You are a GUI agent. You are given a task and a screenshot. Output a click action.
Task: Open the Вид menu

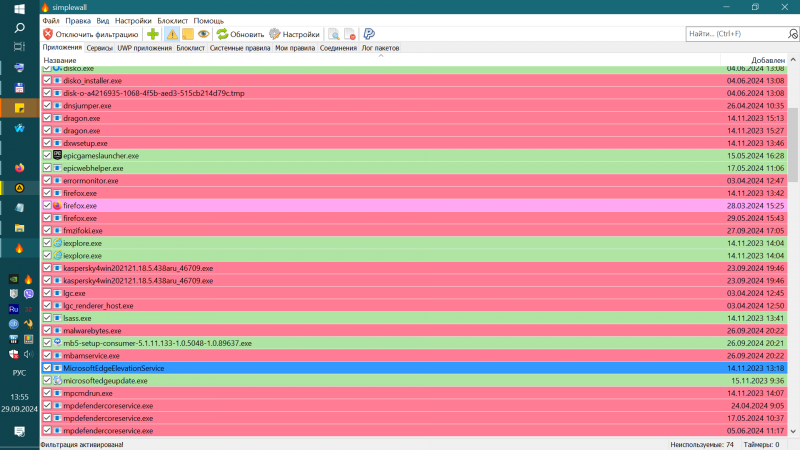(x=103, y=21)
